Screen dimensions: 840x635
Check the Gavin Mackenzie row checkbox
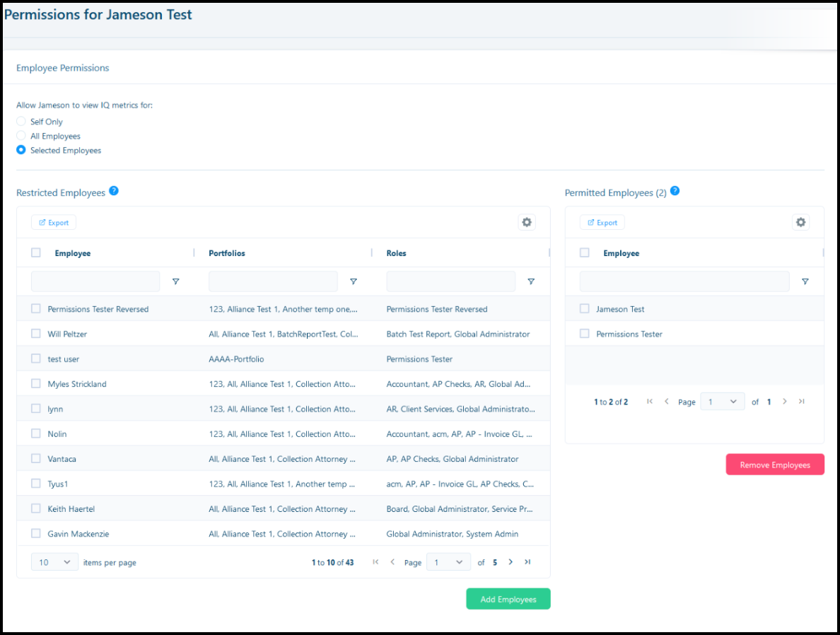point(36,533)
